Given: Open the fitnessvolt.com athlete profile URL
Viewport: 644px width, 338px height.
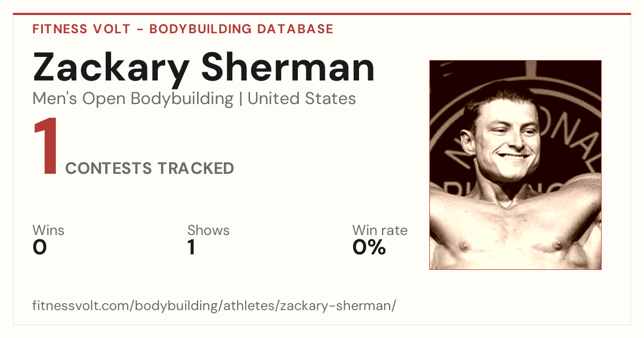Looking at the screenshot, I should (214, 306).
